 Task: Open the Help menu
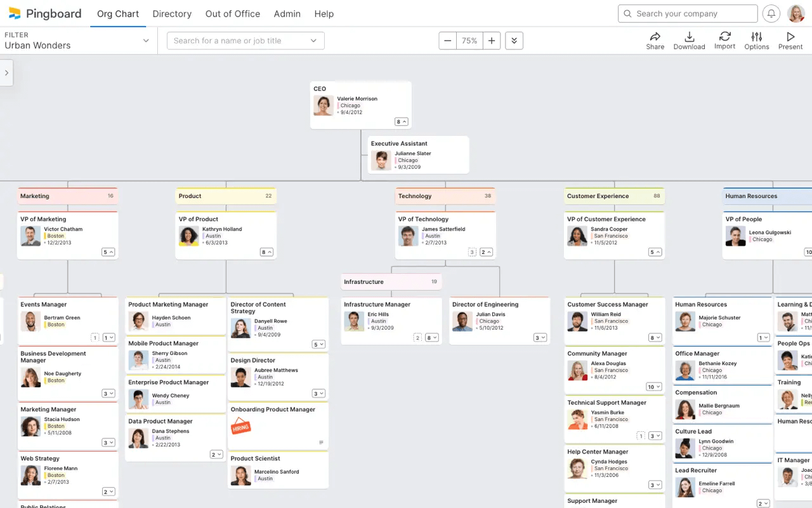point(324,13)
